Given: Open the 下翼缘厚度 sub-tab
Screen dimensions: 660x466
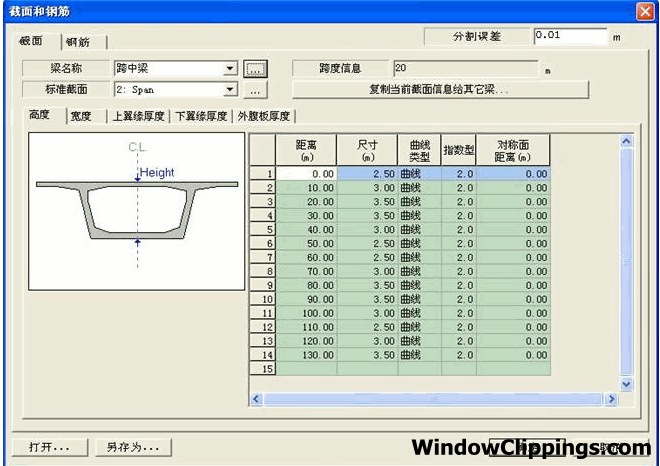Looking at the screenshot, I should pos(201,116).
